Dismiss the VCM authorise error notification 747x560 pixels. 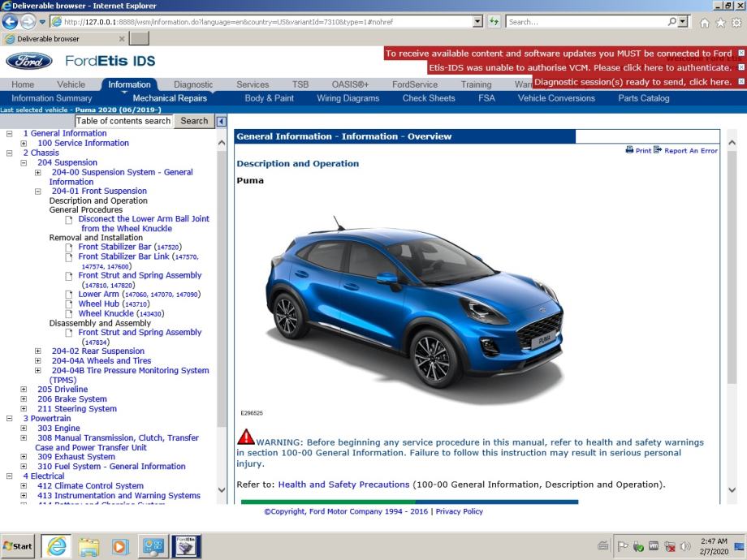741,67
